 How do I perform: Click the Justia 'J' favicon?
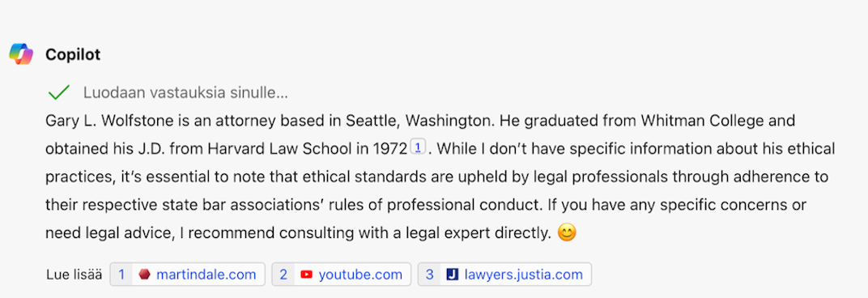(x=453, y=275)
